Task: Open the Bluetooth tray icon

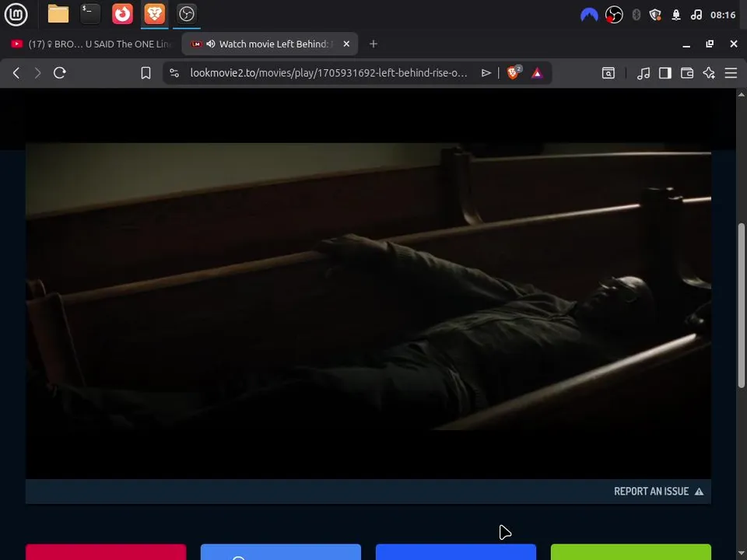Action: (636, 16)
